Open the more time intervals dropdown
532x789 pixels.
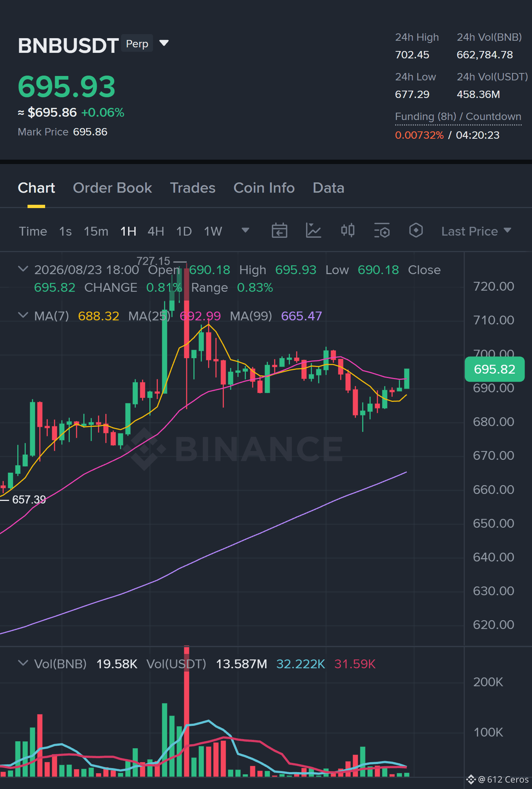pos(245,230)
